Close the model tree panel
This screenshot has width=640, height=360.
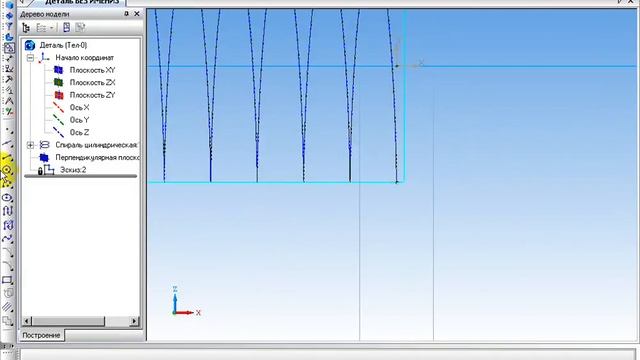(137, 14)
